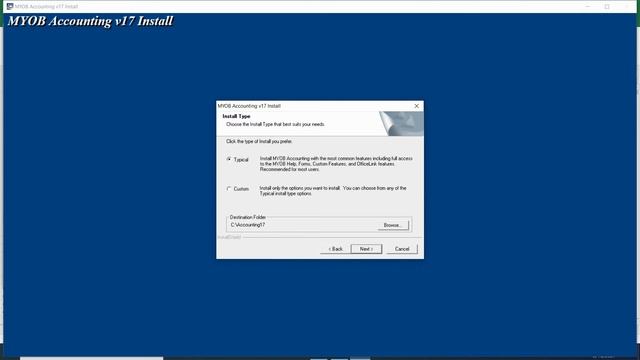The image size is (640, 360).
Task: Click the 'Click the type of Install you prefer' text
Action: [259, 141]
